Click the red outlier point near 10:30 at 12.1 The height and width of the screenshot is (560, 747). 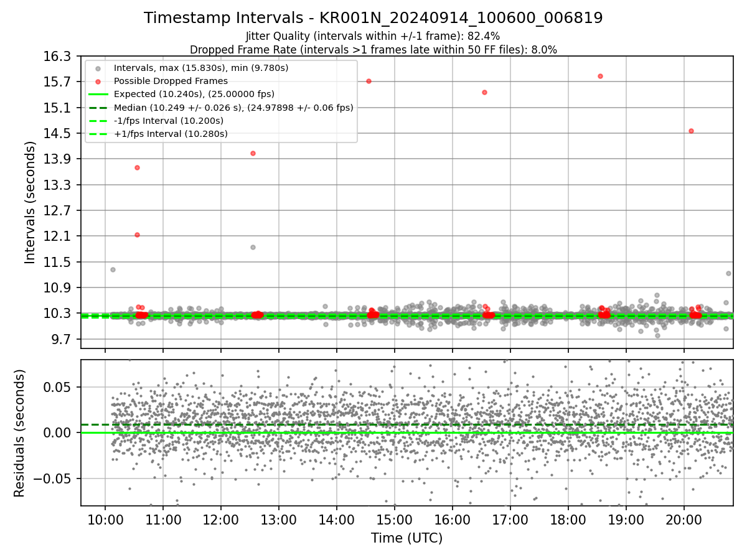pos(137,235)
